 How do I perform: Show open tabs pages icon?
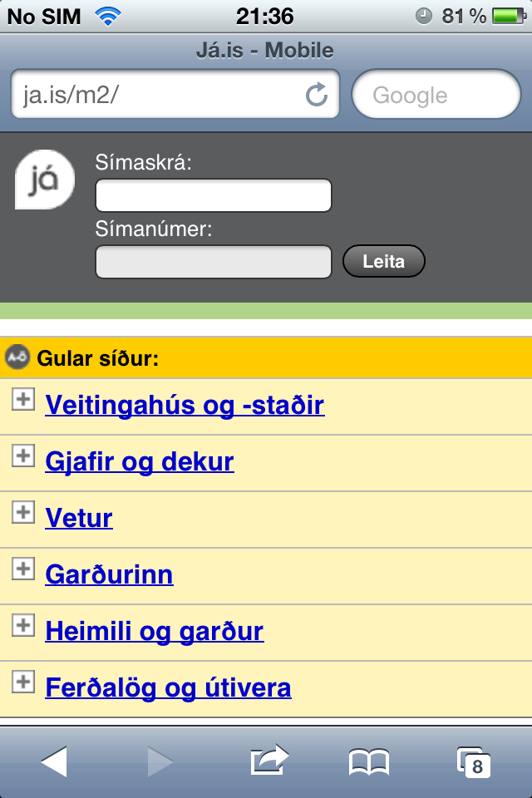(x=473, y=761)
